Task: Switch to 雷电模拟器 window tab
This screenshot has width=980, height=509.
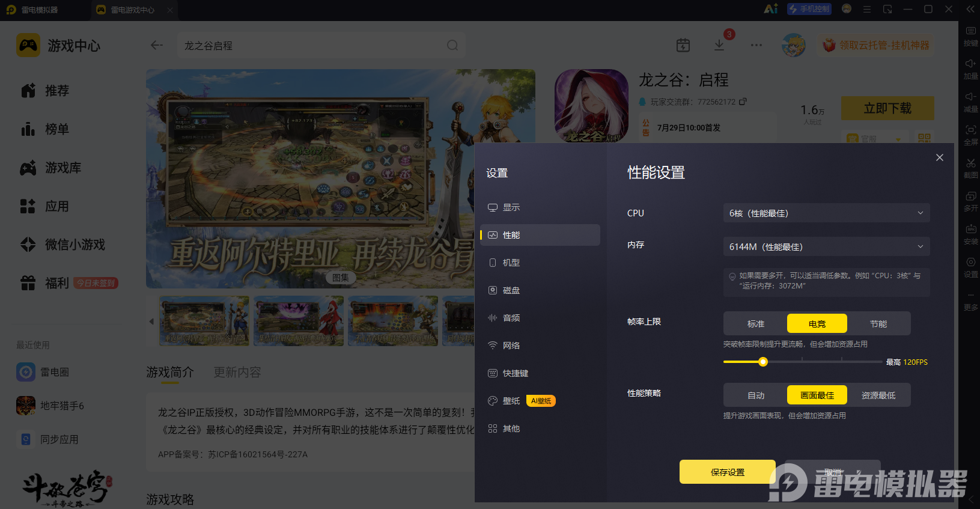Action: tap(40, 10)
